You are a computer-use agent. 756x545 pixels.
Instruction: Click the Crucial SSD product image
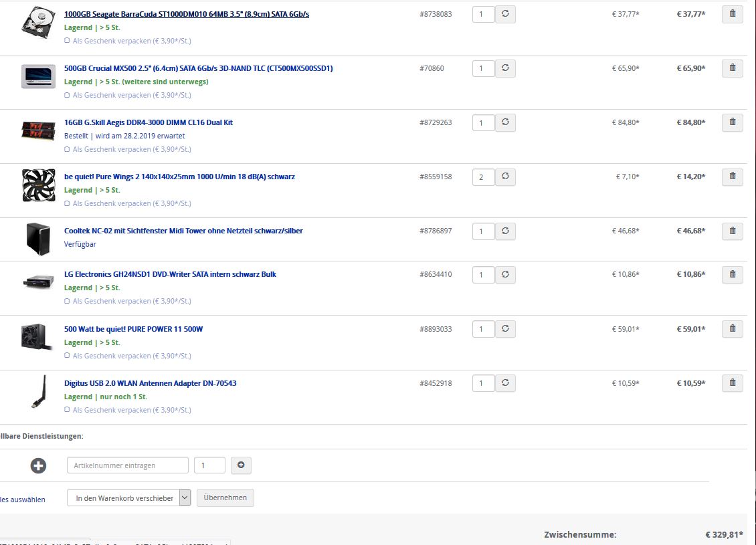click(x=39, y=76)
